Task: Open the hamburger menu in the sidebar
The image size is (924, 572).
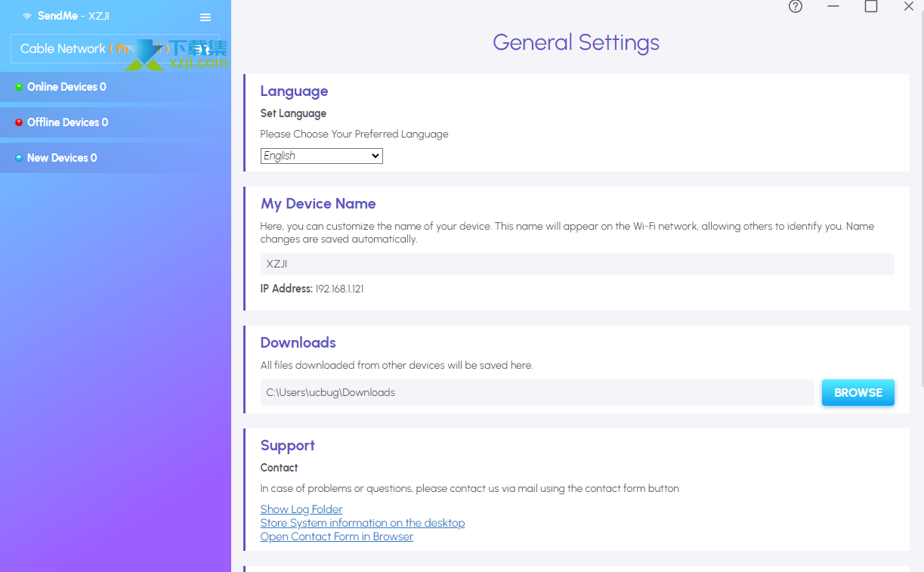Action: [206, 17]
